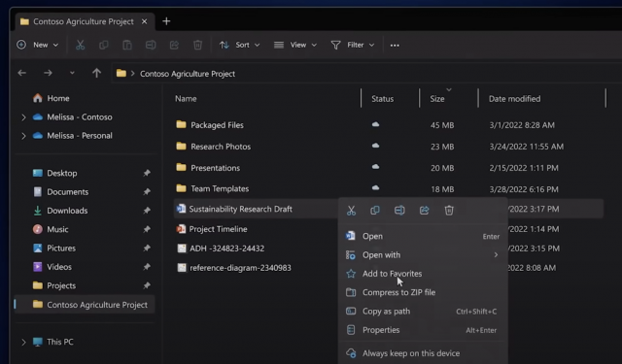Expand This PC tree node
This screenshot has width=622, height=364.
[23, 342]
